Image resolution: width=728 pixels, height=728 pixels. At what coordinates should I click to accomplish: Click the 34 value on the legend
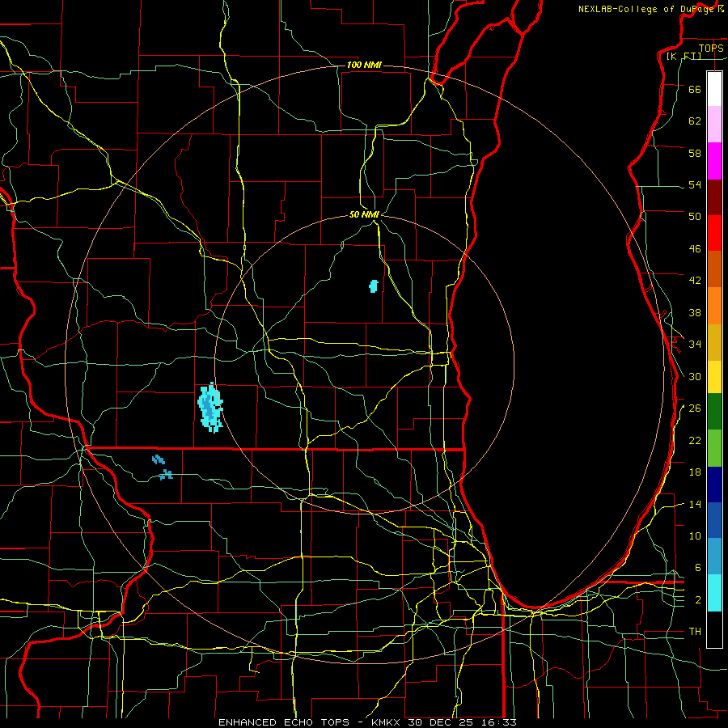(x=695, y=345)
